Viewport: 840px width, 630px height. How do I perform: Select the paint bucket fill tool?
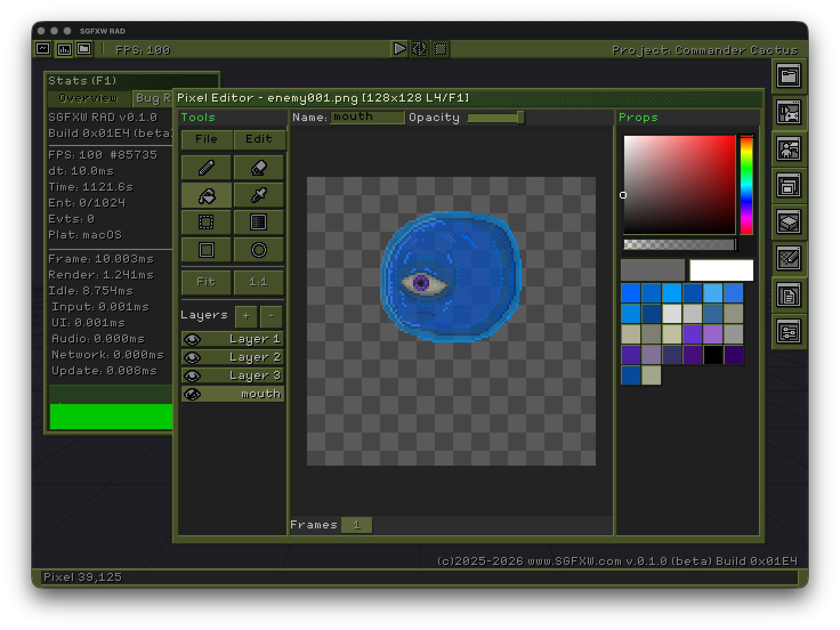(x=207, y=195)
